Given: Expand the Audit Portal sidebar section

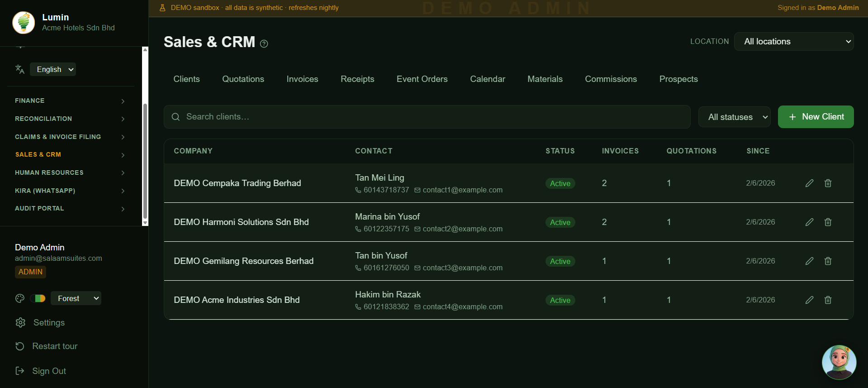Looking at the screenshot, I should click(70, 208).
